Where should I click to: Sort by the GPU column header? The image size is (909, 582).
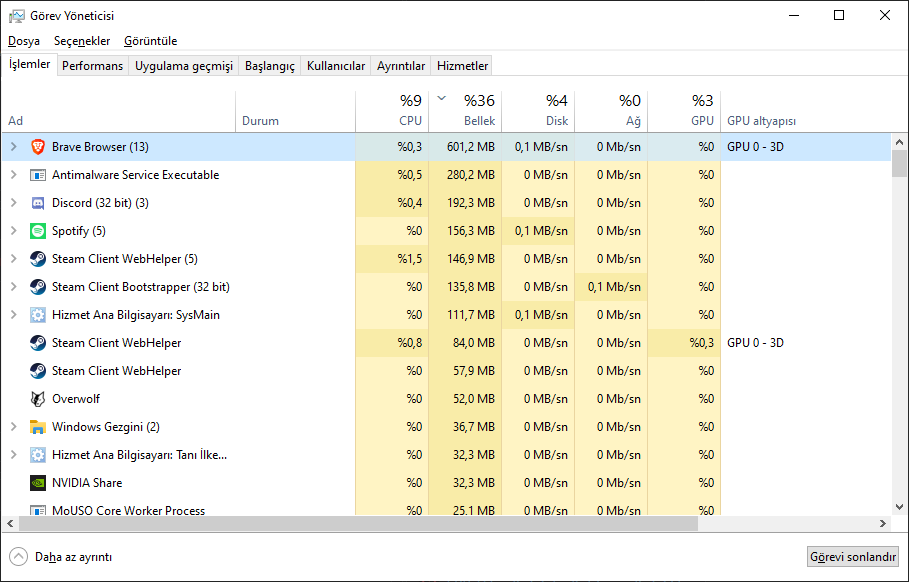tap(684, 112)
